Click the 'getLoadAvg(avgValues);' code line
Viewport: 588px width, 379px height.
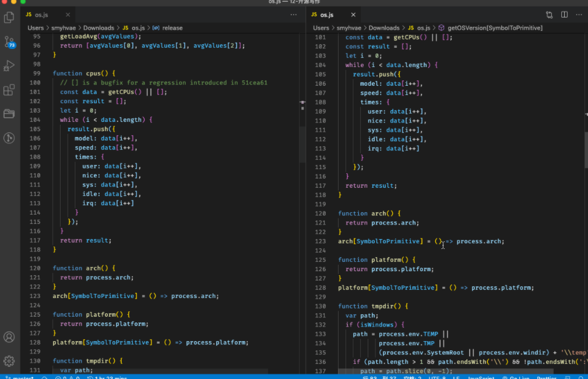click(100, 36)
